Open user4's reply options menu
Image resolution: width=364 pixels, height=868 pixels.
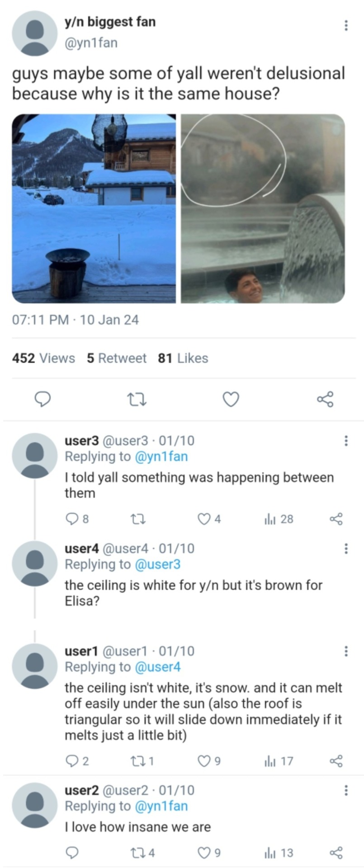click(346, 548)
